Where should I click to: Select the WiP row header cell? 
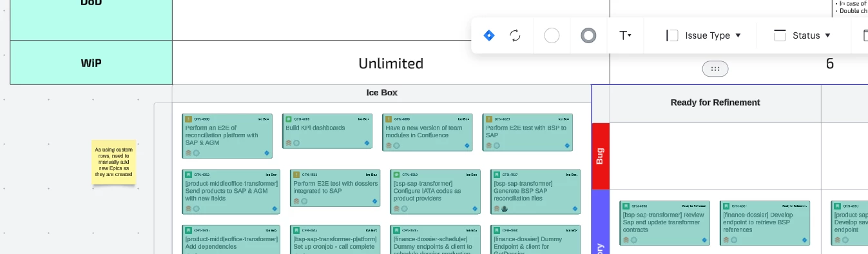pos(92,63)
